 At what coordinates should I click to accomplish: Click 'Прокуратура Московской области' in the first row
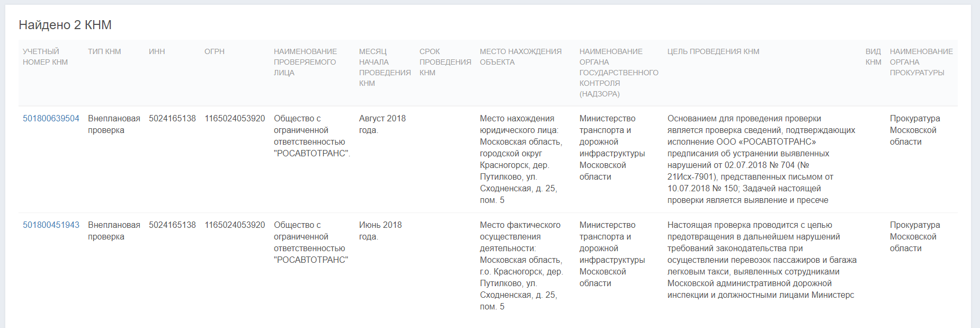pos(915,130)
